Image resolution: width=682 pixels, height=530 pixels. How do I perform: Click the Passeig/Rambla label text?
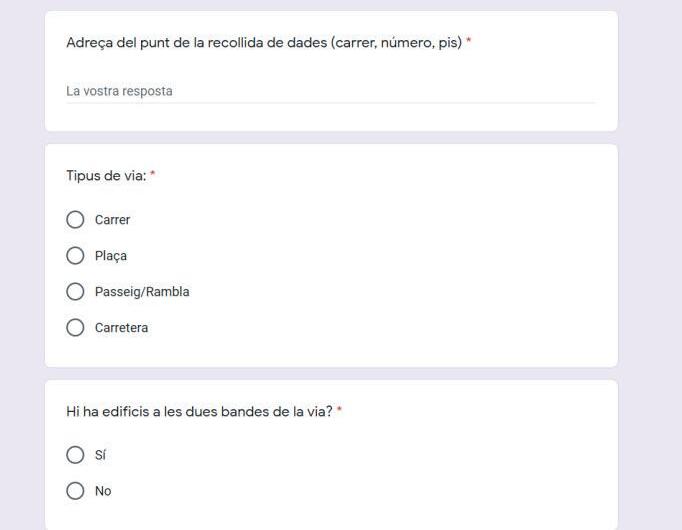click(142, 292)
